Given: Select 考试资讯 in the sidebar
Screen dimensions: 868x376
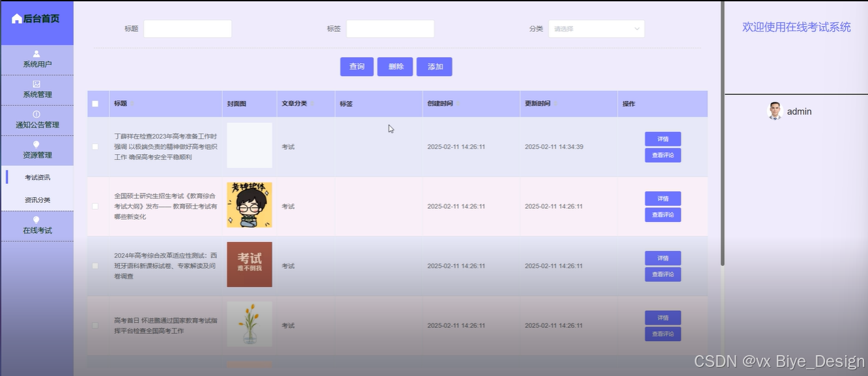Looking at the screenshot, I should [x=37, y=178].
